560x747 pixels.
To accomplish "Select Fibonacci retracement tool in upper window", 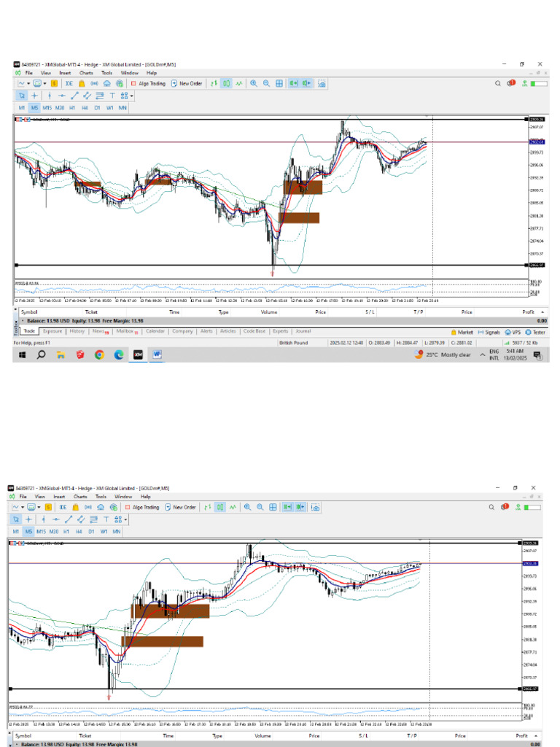I will tap(99, 96).
